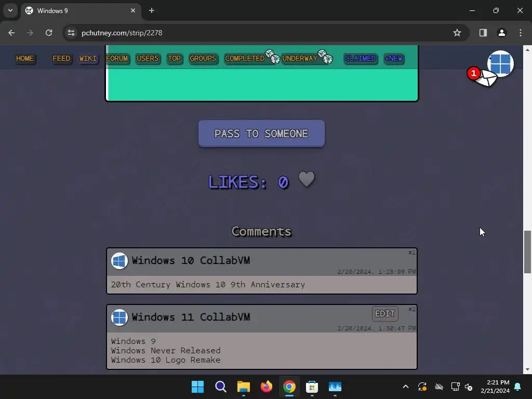The image size is (532, 399).
Task: Open clock and date in taskbar
Action: (495, 387)
